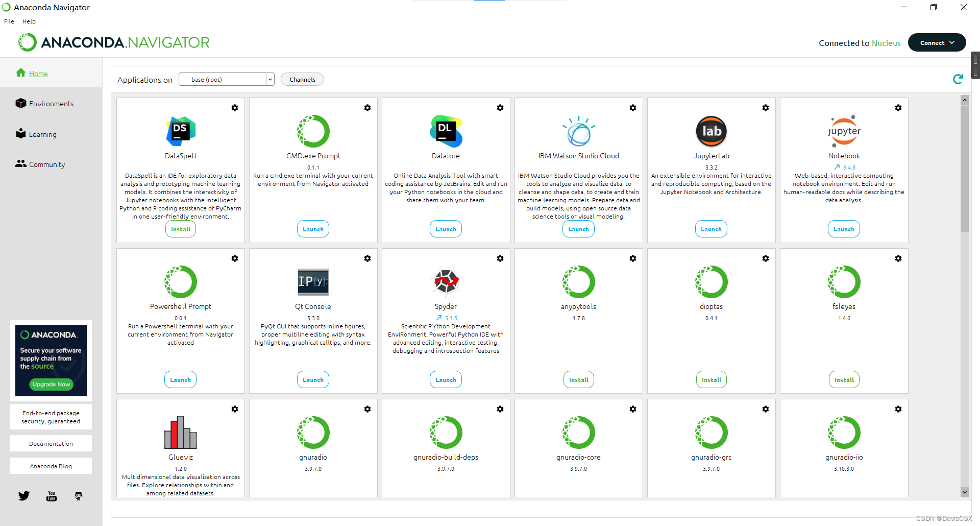
Task: Click the applications vertical scrollbar thumb
Action: click(965, 168)
